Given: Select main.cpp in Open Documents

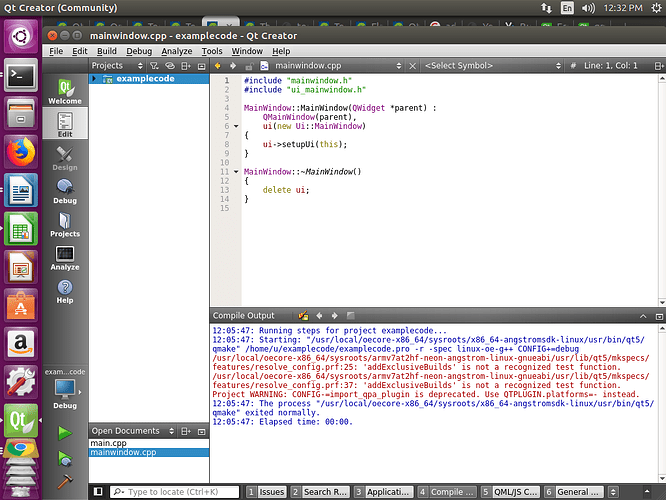Looking at the screenshot, I should [149, 443].
